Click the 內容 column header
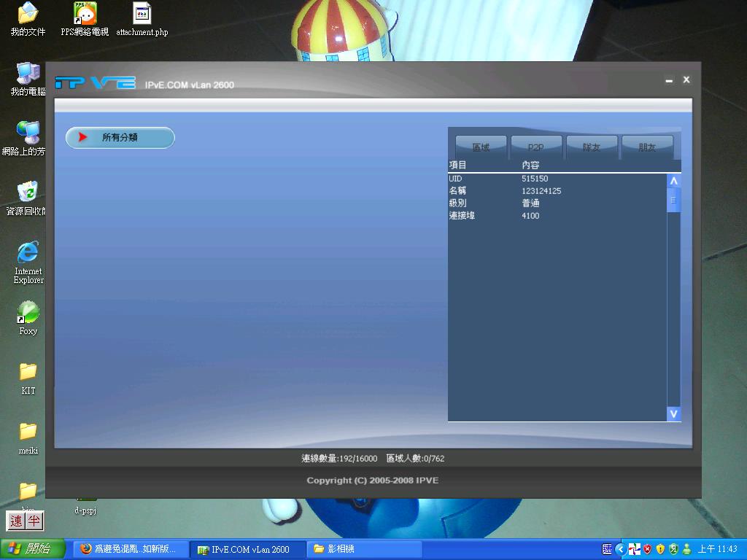Screen dimensions: 747x560 530,166
